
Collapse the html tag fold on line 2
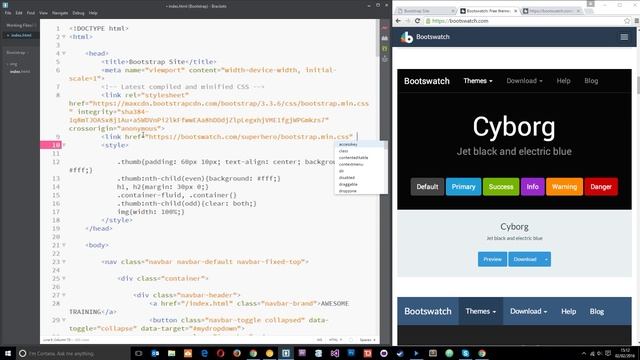pyautogui.click(x=64, y=37)
